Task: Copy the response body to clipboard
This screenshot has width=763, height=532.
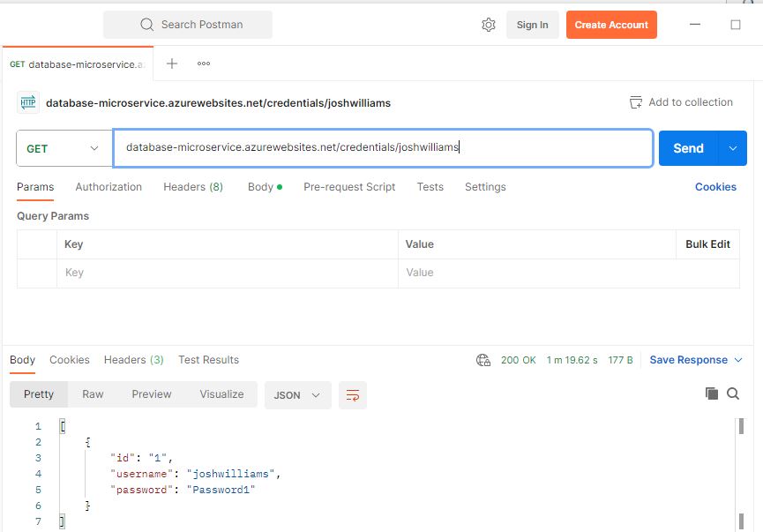Action: pos(712,394)
